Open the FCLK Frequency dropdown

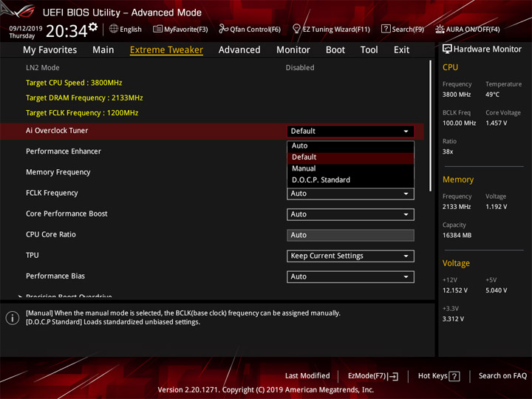pyautogui.click(x=350, y=194)
